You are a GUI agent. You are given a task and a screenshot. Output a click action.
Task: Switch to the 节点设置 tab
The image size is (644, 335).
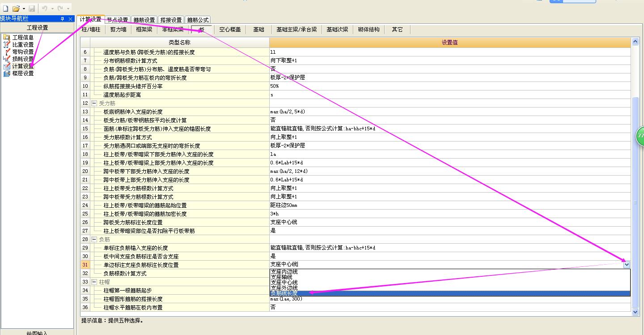pyautogui.click(x=117, y=20)
